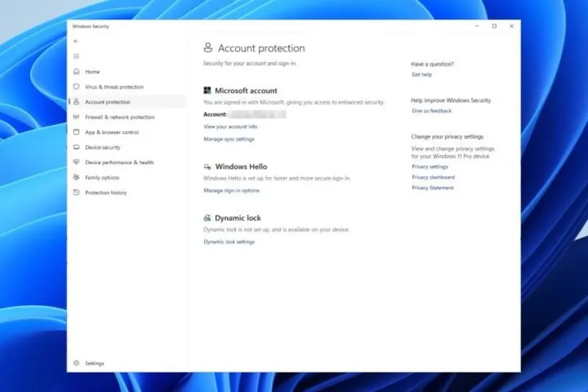Click the Windows Hello heading text
This screenshot has height=392, width=588.
point(241,166)
